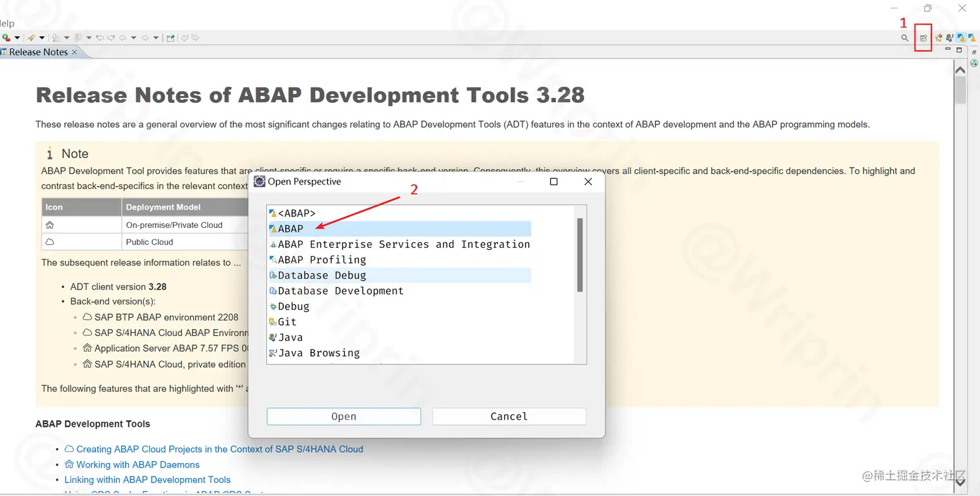
Task: Switch to the Team Synchronizing perspective icon
Action: 939,38
